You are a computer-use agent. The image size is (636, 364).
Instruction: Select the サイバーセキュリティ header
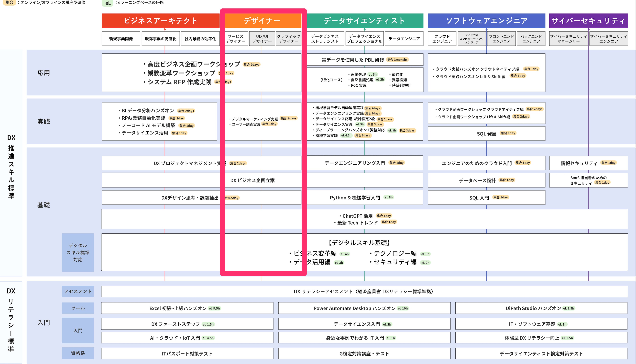click(588, 20)
